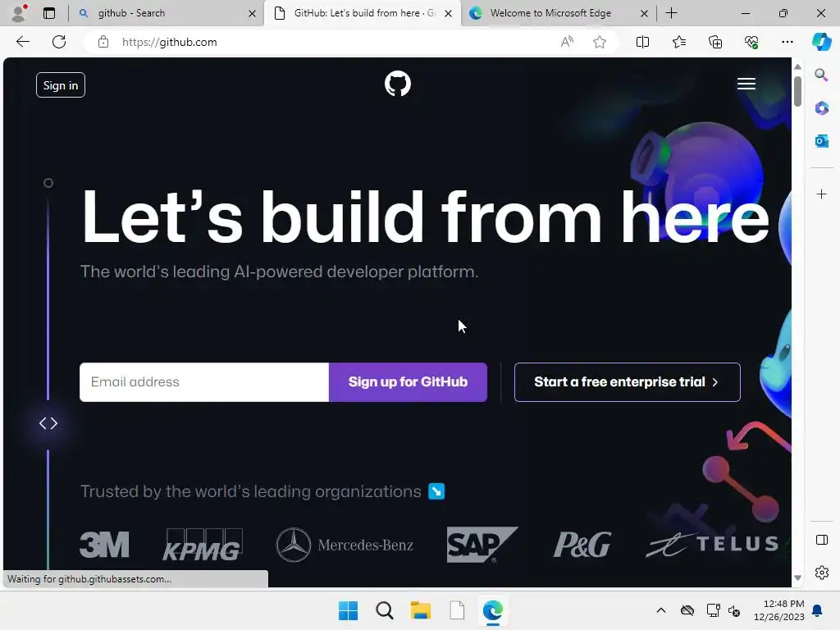Switch to Welcome to Microsoft Edge tab
This screenshot has height=630, width=840.
pyautogui.click(x=558, y=13)
